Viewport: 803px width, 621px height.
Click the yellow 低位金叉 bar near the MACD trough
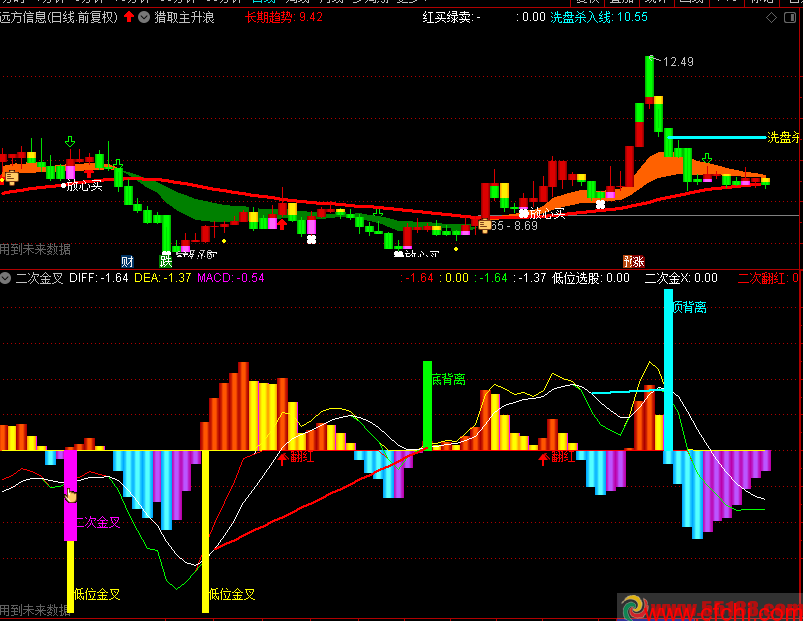(205, 531)
